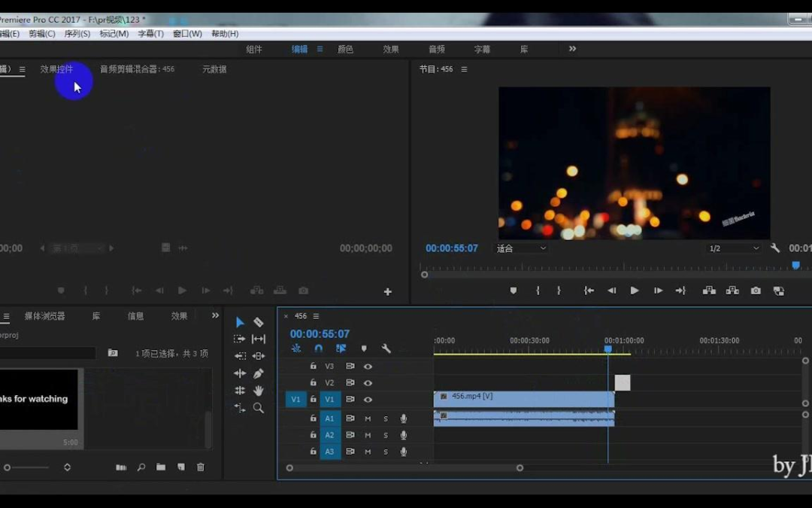
Task: Select the Razor tool in the tools panel
Action: point(259,322)
